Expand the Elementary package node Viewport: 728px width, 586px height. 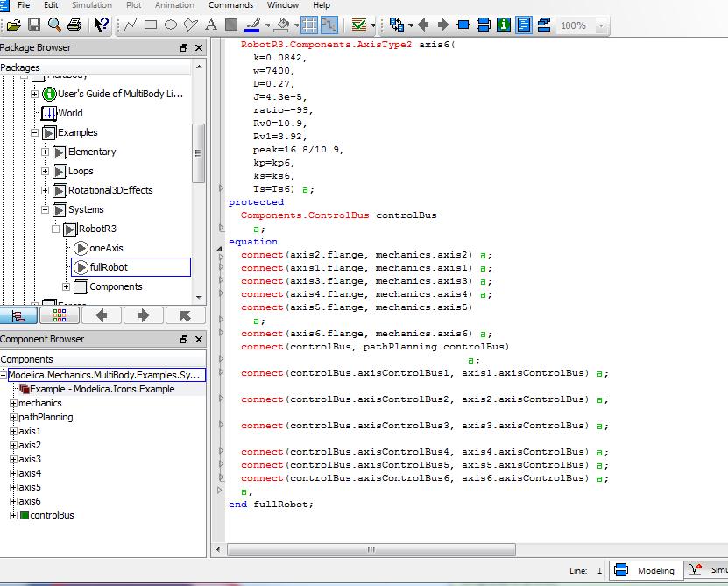pyautogui.click(x=45, y=152)
